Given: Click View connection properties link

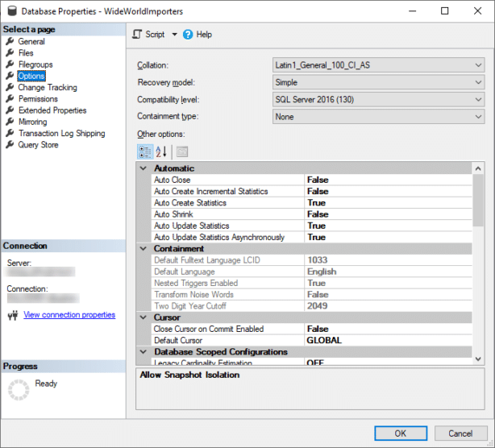Looking at the screenshot, I should pos(69,315).
